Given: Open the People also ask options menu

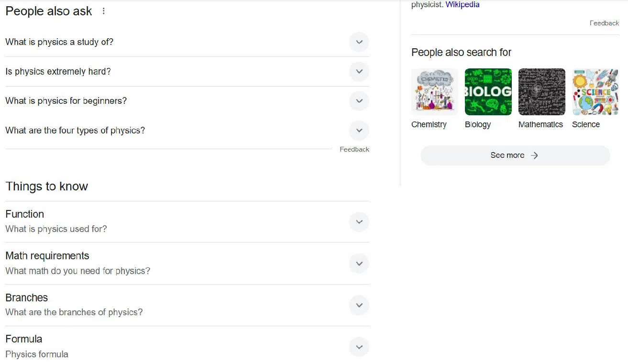Looking at the screenshot, I should click(104, 11).
